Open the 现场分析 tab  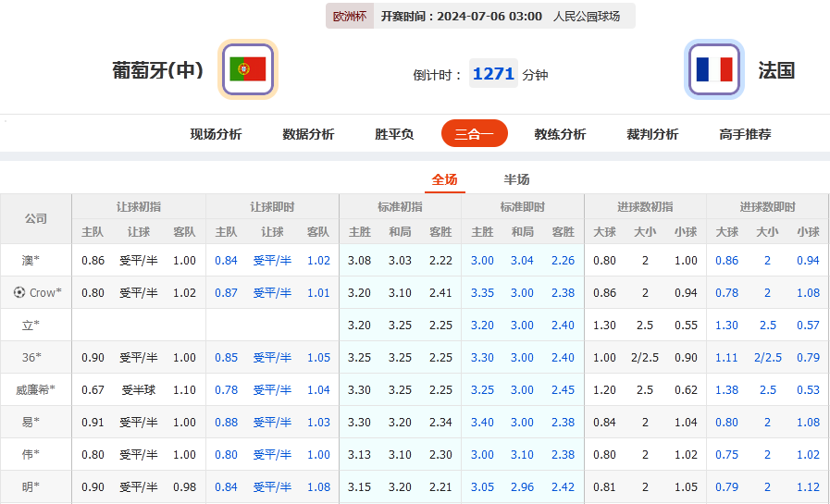tap(216, 134)
